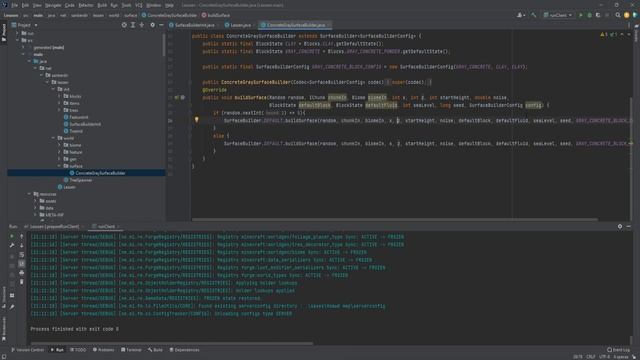Click the Run console horizontal scrollbar
Screen dimensions: 640x360
coord(172,344)
